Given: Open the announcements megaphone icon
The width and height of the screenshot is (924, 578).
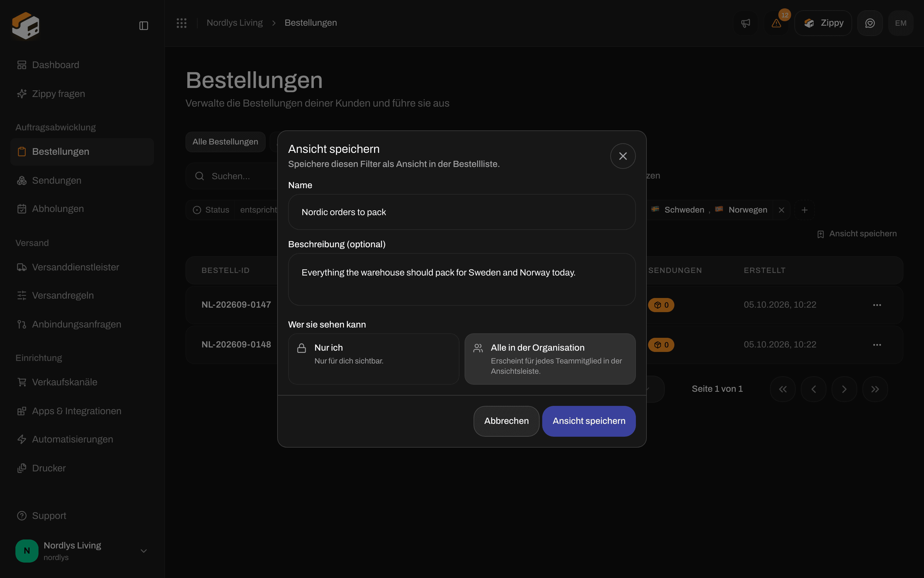Looking at the screenshot, I should 745,23.
